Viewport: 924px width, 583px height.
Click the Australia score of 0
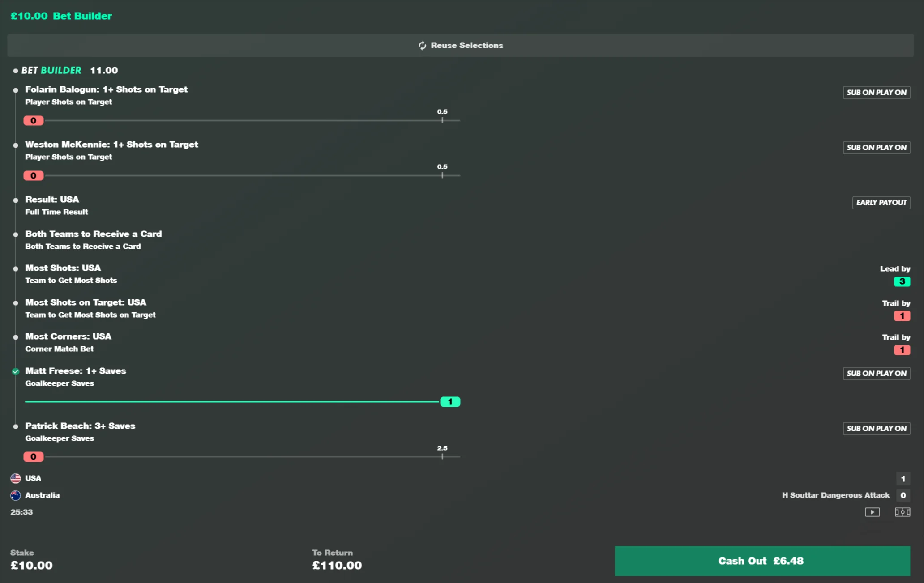point(903,495)
